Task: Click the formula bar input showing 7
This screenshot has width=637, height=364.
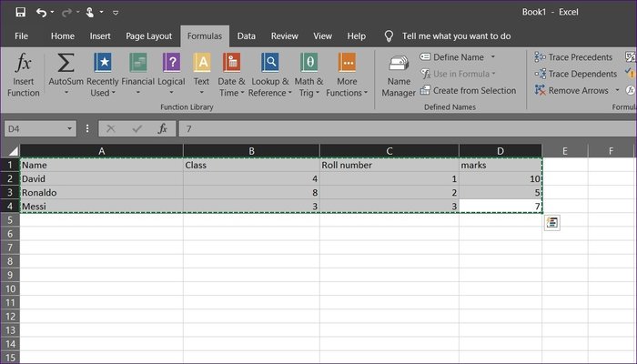Action: pos(406,129)
